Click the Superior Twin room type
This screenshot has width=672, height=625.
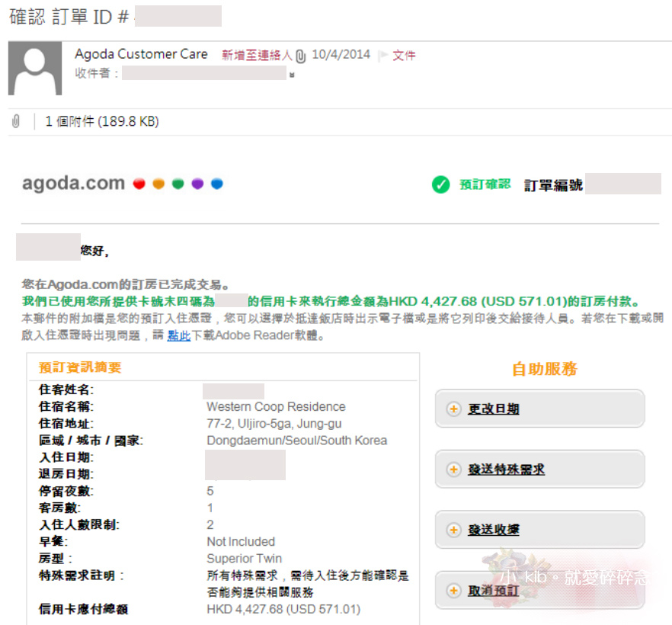pyautogui.click(x=245, y=559)
